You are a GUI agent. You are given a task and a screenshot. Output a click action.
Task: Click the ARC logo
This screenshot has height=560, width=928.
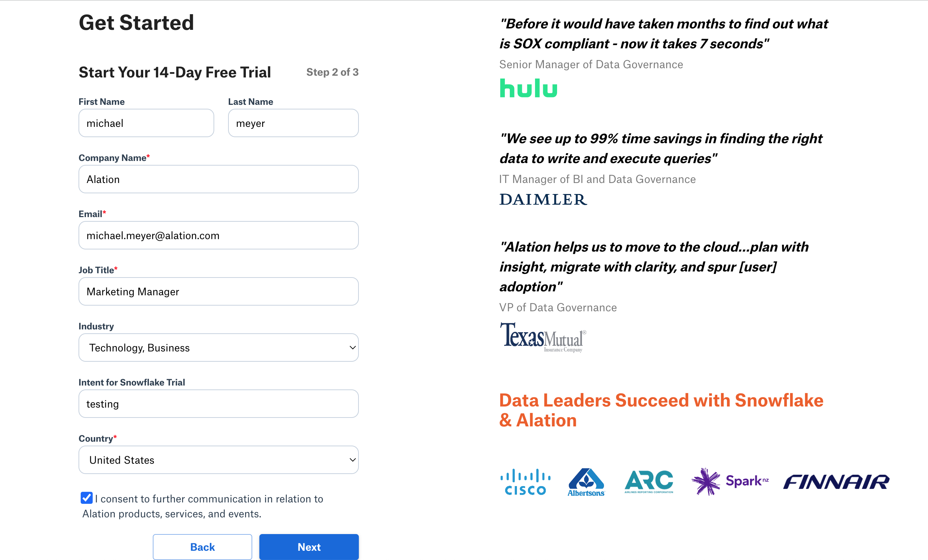648,482
